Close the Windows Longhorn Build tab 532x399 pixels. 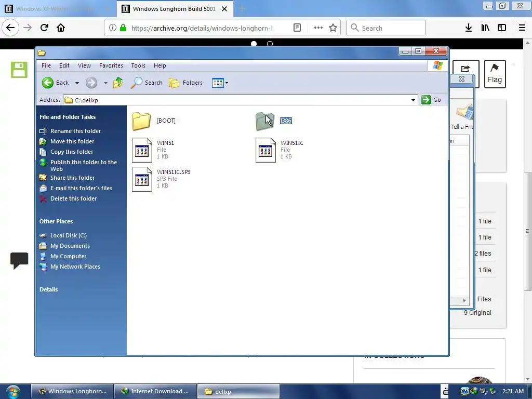pos(224,9)
